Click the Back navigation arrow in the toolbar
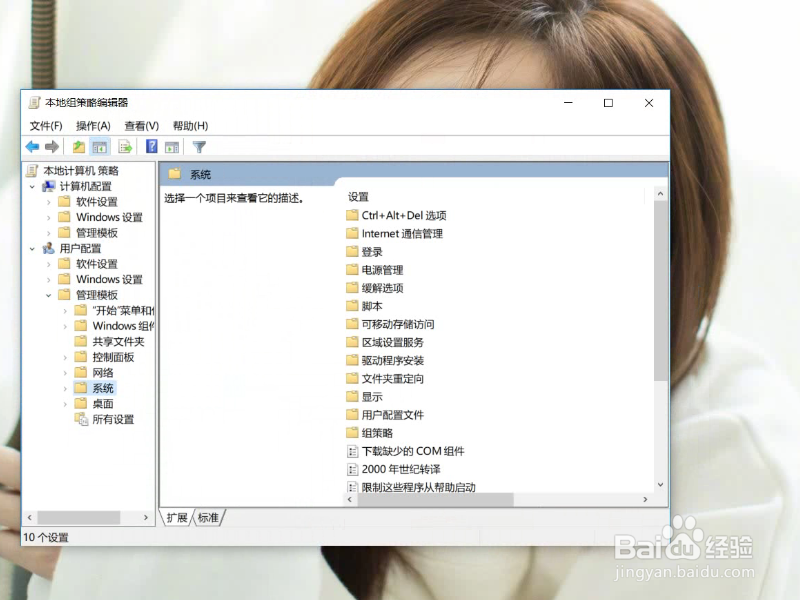Screen dimensions: 800x600 31,146
